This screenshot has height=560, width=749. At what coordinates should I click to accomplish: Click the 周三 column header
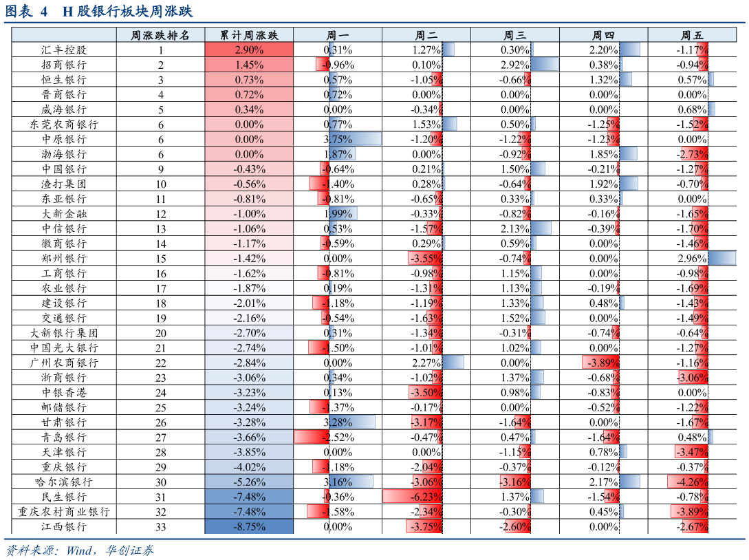click(514, 35)
